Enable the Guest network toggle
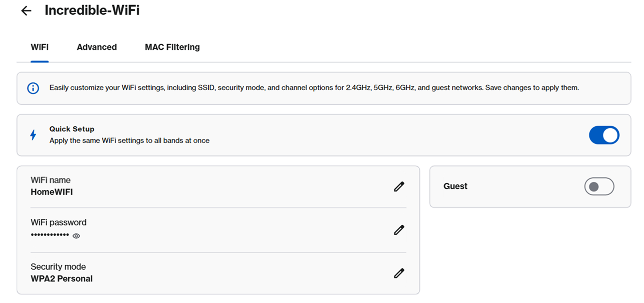 599,186
